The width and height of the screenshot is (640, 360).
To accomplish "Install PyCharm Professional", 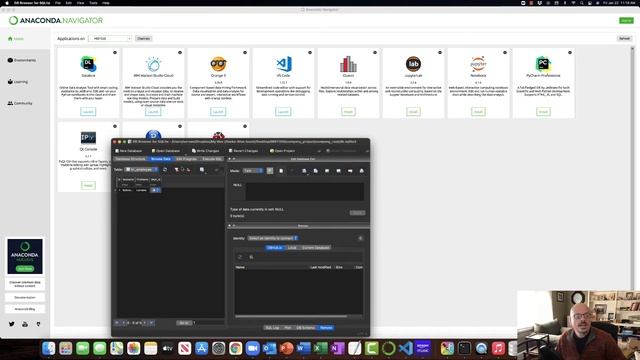I will pos(543,111).
